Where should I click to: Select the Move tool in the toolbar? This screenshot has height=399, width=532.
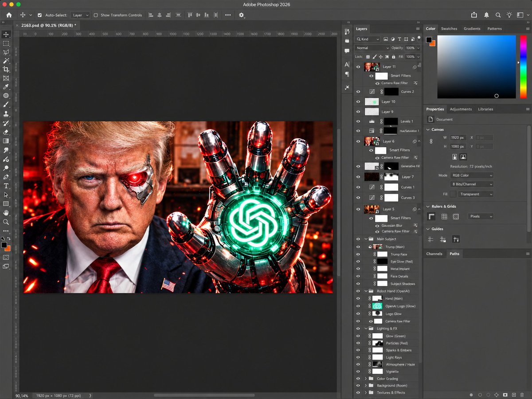pyautogui.click(x=6, y=34)
